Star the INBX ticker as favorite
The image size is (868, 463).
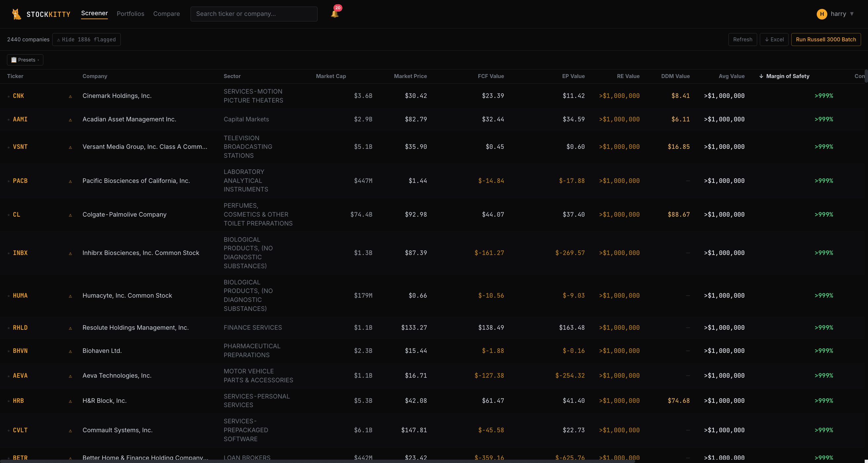coord(9,253)
